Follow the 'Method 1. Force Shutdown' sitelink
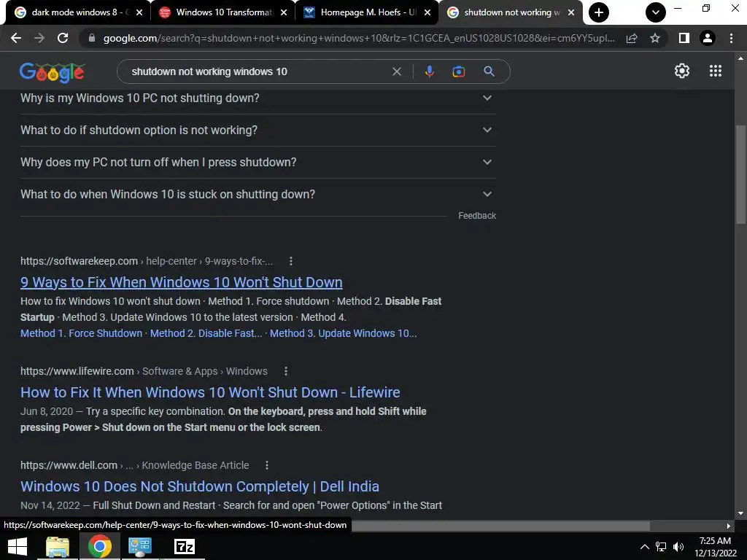Viewport: 747px width, 560px height. coord(82,333)
